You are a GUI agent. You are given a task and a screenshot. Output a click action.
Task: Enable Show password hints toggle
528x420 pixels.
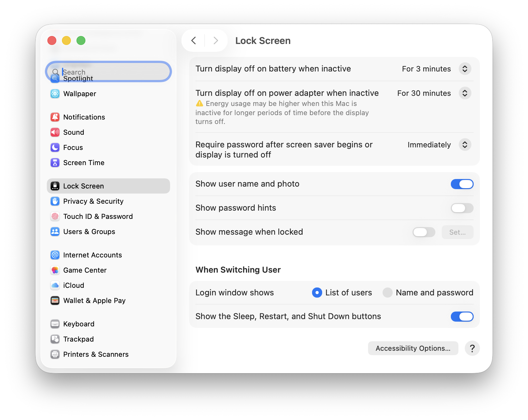coord(462,208)
